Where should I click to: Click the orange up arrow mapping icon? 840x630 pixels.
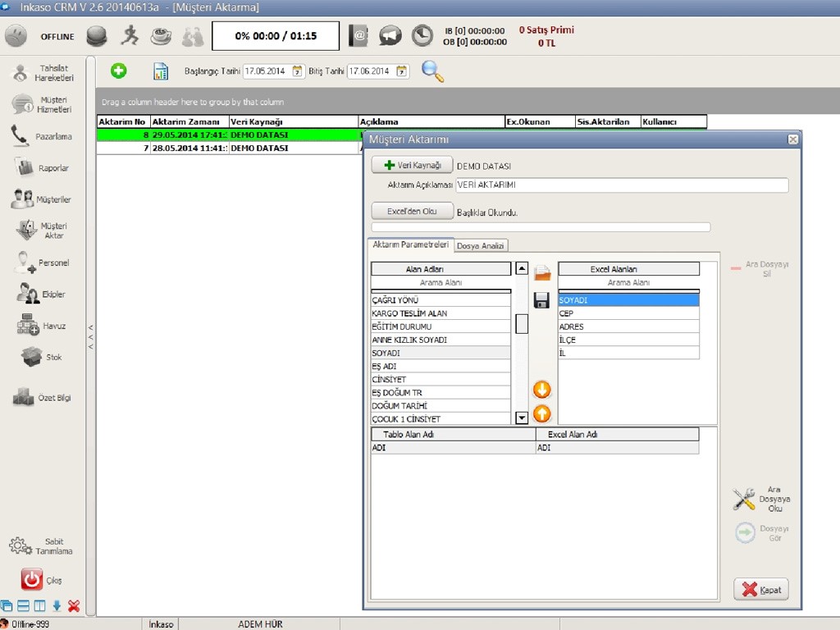coord(541,414)
